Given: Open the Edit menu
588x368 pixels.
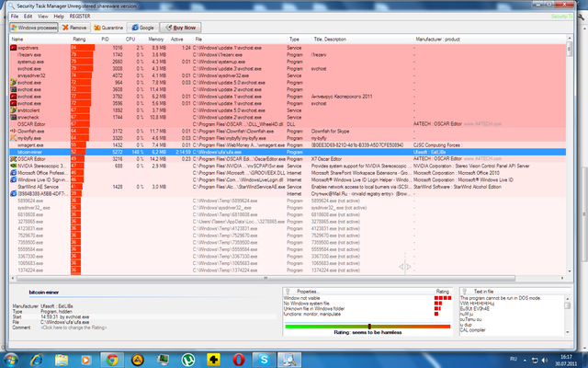Looking at the screenshot, I should (x=28, y=17).
